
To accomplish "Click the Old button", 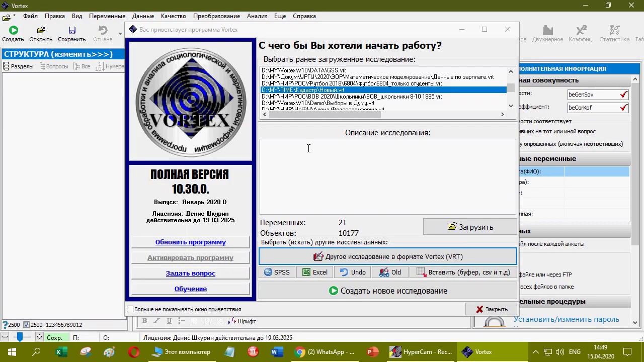I will click(390, 272).
